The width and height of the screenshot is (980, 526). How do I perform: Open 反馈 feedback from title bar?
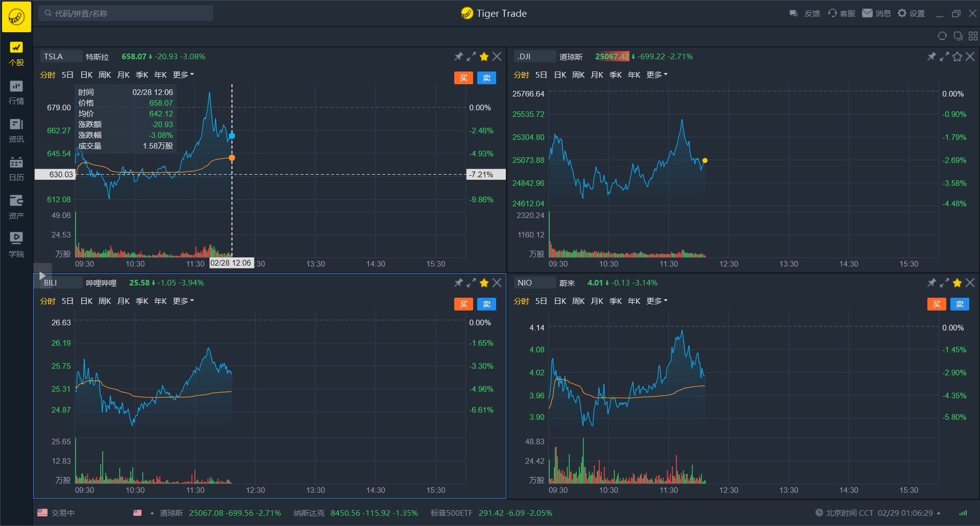point(805,13)
